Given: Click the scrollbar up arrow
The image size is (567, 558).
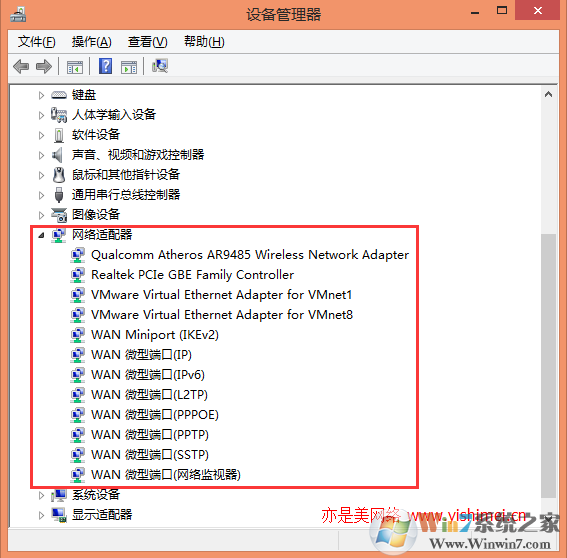Looking at the screenshot, I should tap(548, 95).
